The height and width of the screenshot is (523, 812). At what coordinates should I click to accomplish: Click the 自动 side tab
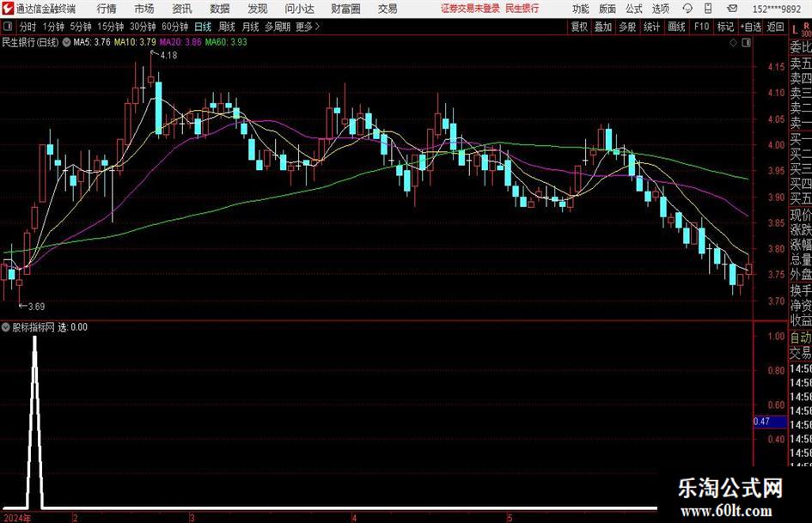click(801, 338)
